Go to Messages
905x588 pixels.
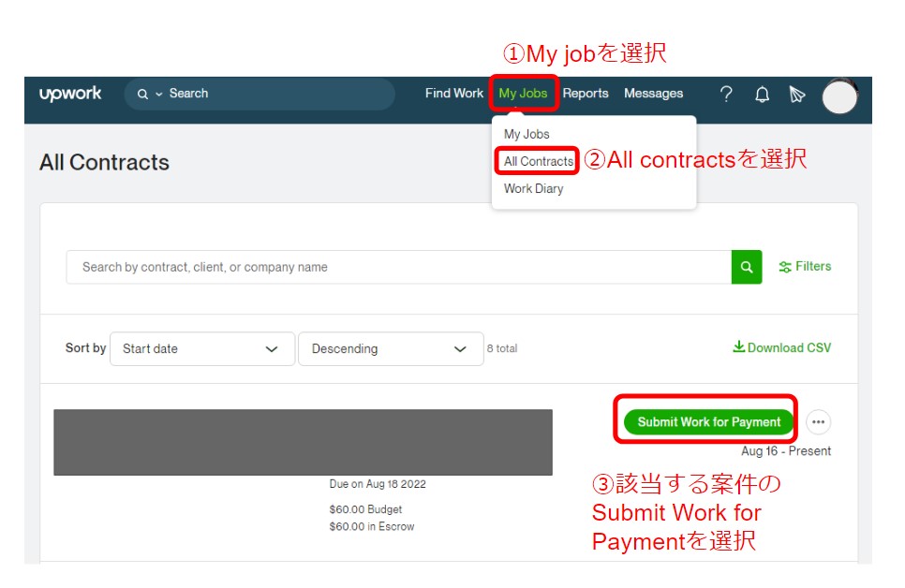pos(653,93)
